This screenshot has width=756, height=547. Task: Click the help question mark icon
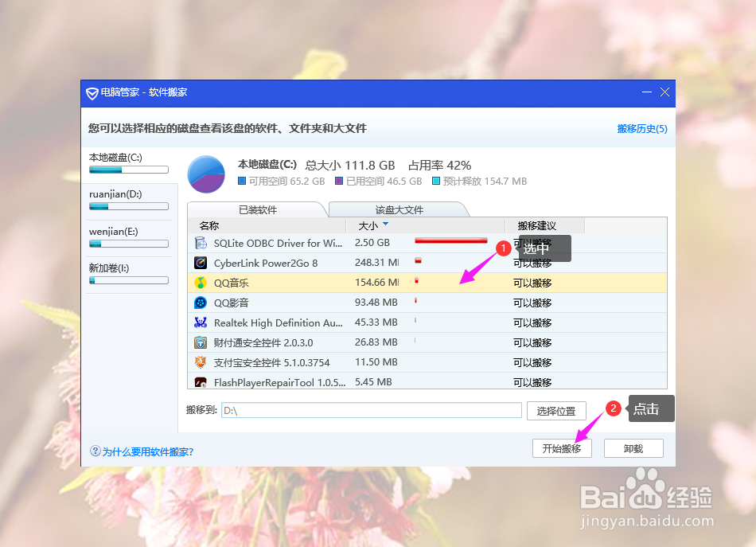(95, 451)
